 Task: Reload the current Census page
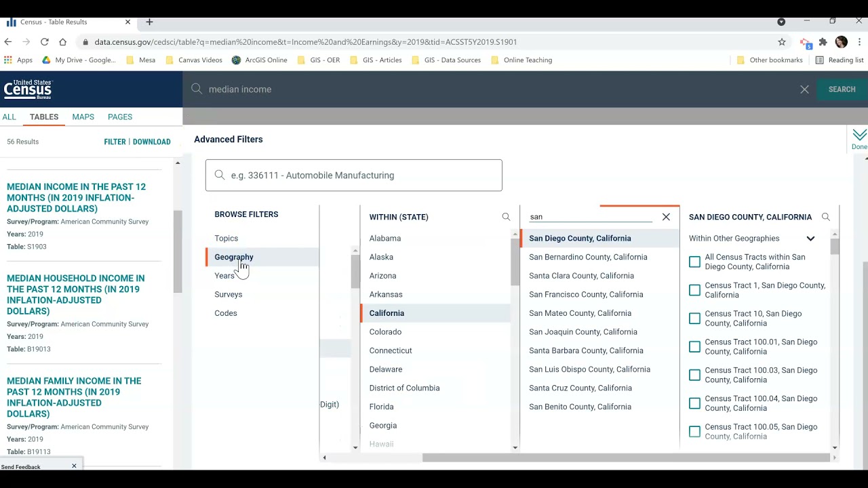pos(44,42)
